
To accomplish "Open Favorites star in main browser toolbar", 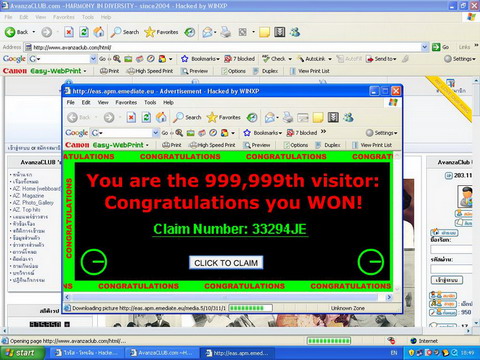I will 161,32.
